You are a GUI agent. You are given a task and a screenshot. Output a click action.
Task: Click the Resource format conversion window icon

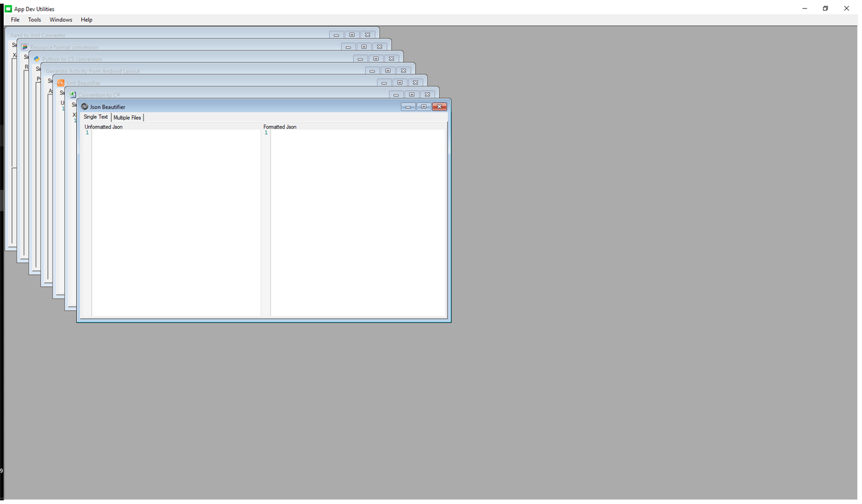pyautogui.click(x=24, y=47)
